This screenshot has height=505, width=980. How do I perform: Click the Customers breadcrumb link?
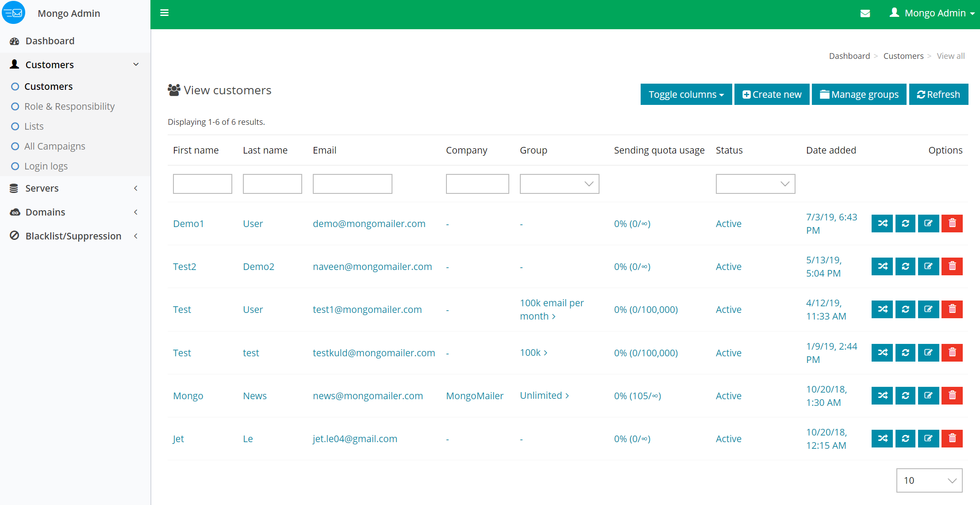(903, 56)
